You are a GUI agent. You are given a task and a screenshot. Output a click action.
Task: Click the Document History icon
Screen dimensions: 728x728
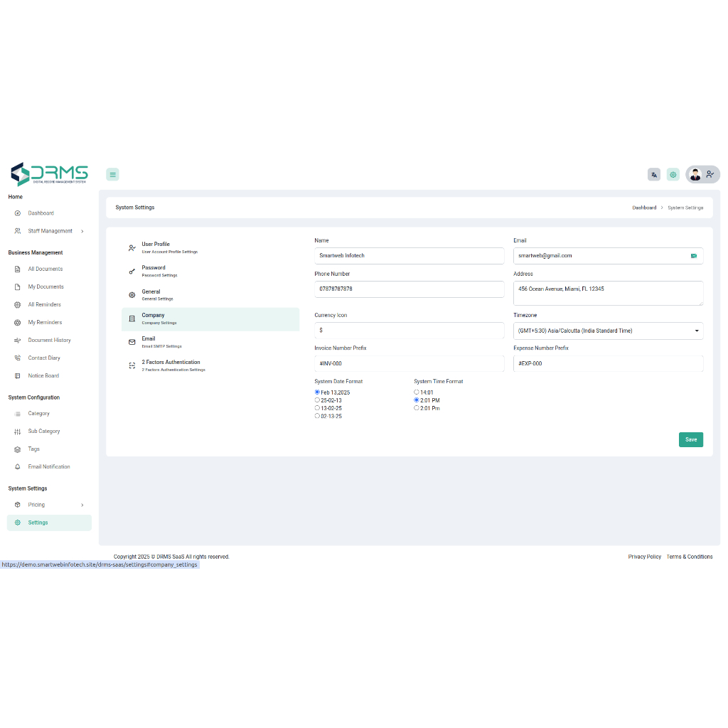(18, 341)
